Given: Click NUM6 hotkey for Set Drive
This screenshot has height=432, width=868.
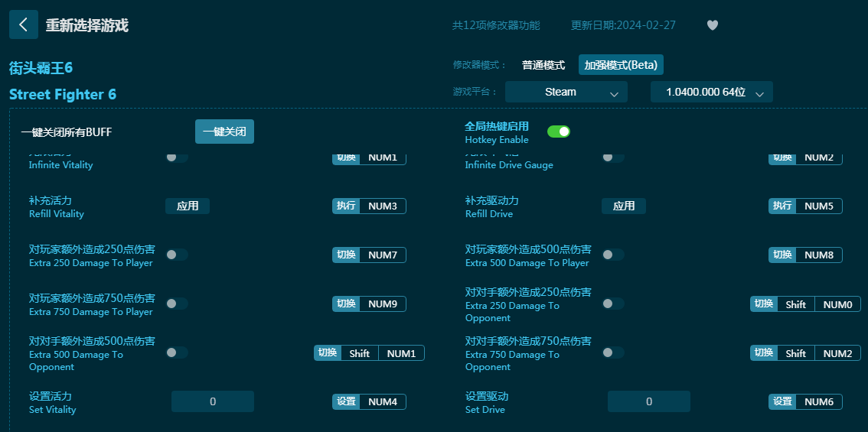Looking at the screenshot, I should point(819,401).
